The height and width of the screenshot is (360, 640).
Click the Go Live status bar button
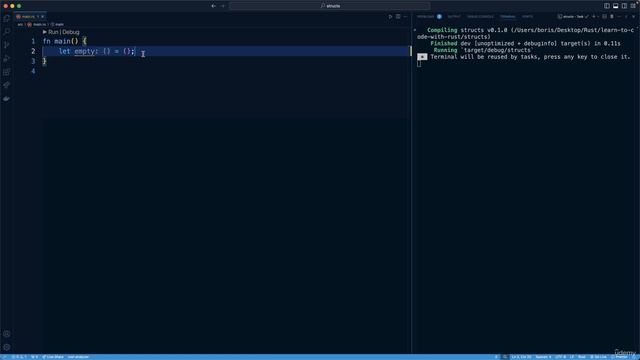pos(598,357)
